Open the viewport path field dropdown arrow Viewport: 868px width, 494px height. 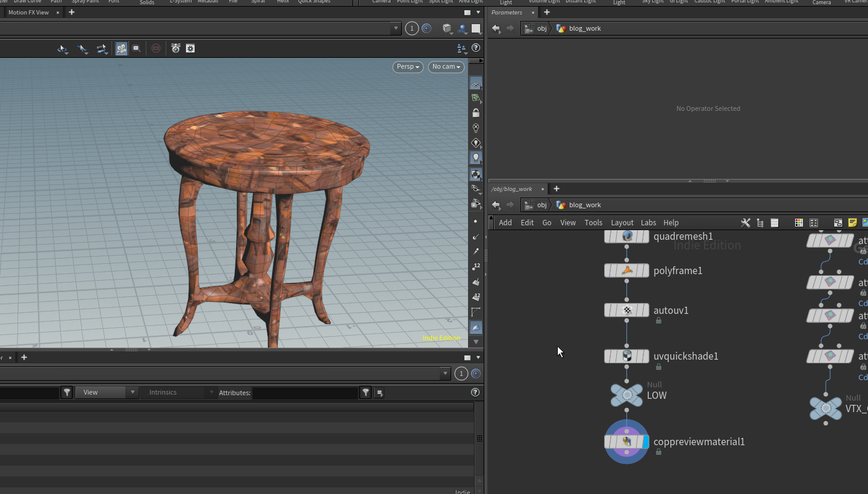tap(396, 28)
